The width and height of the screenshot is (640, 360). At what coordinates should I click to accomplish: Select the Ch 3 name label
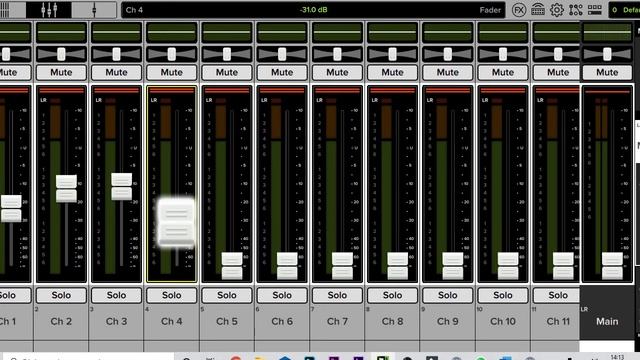pos(116,322)
